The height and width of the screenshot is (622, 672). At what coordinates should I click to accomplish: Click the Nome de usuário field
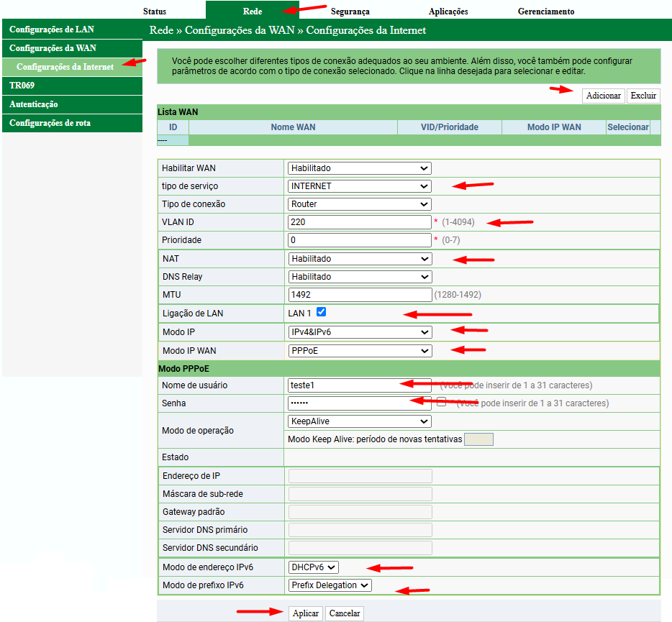pos(360,385)
